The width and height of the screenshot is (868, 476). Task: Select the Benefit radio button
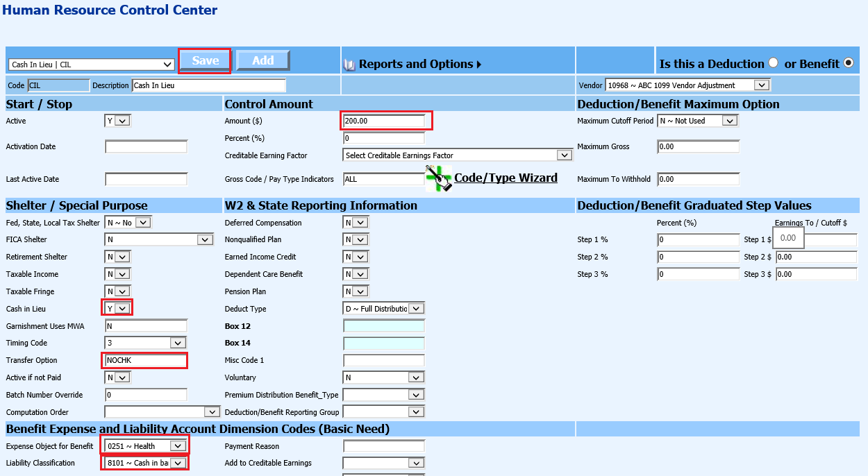[848, 63]
